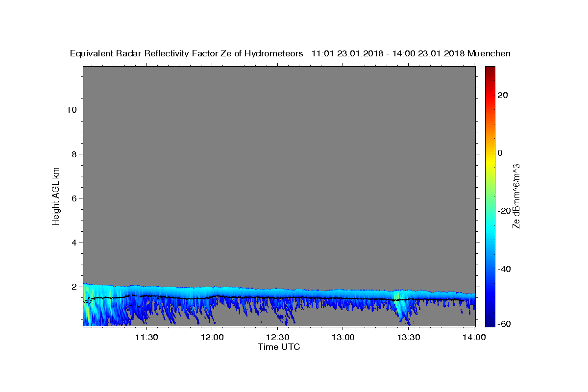
Task: Click the 'Time UTC' x-axis label
Action: pos(279,347)
